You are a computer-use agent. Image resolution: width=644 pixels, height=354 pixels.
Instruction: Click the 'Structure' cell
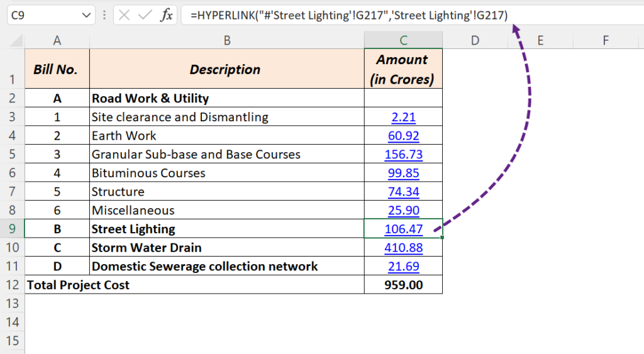[226, 192]
